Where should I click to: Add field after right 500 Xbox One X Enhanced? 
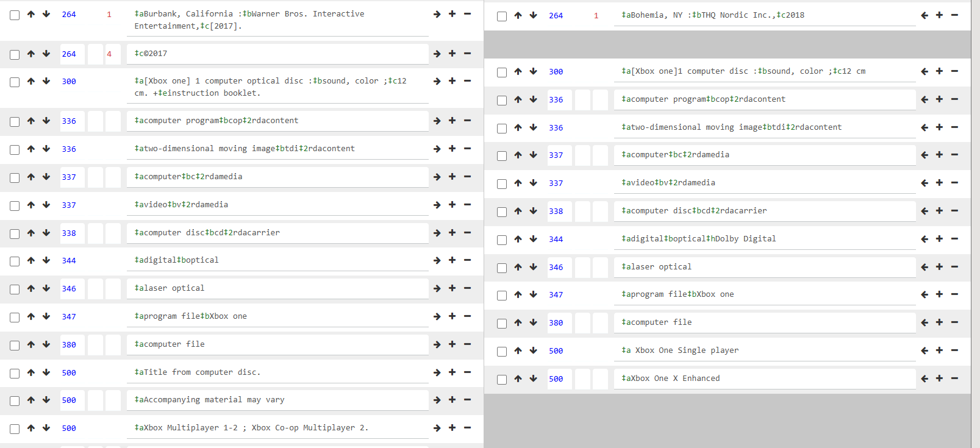click(939, 379)
